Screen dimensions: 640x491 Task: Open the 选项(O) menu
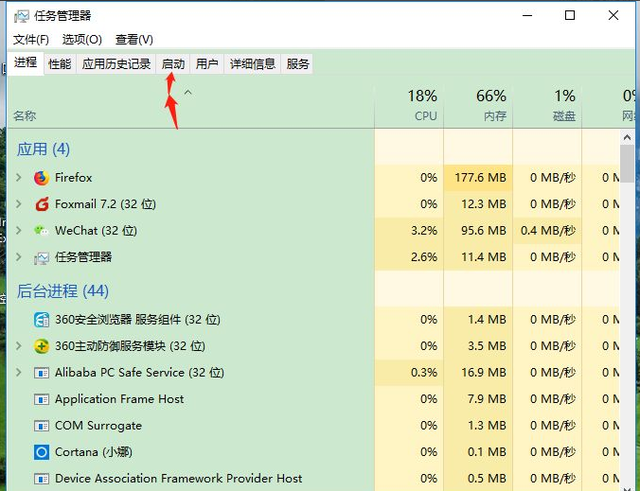pos(82,40)
